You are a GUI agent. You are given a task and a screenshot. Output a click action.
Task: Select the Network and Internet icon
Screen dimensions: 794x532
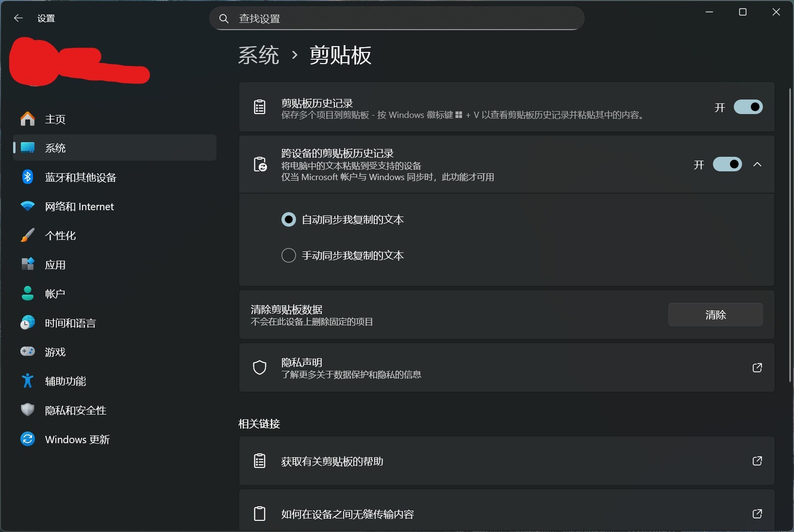[x=27, y=206]
